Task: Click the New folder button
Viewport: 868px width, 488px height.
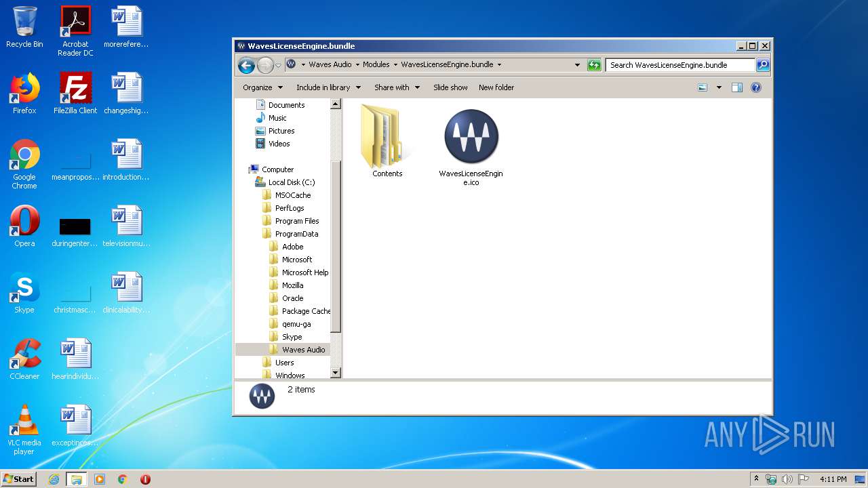Action: (x=496, y=87)
